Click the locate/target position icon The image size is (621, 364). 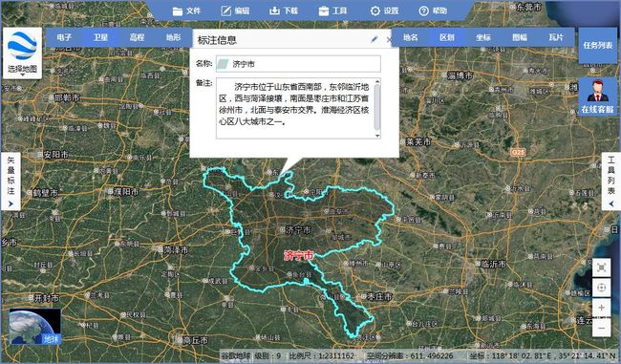601,288
